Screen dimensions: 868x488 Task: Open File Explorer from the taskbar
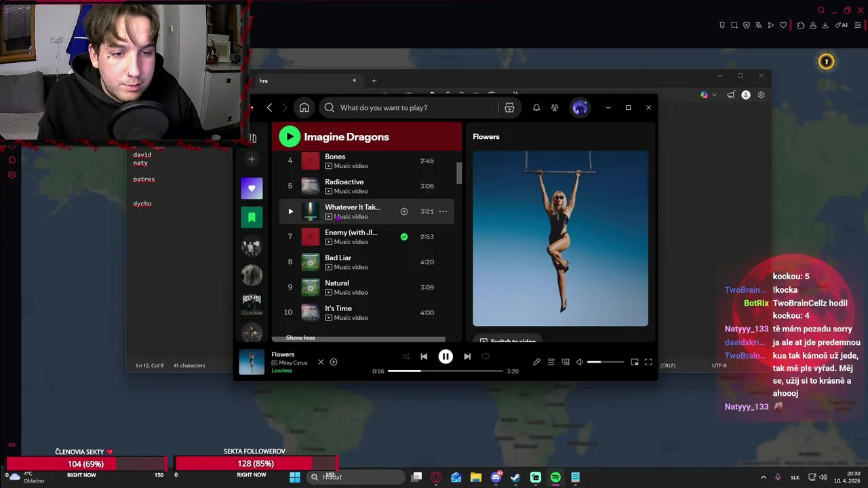point(476,477)
